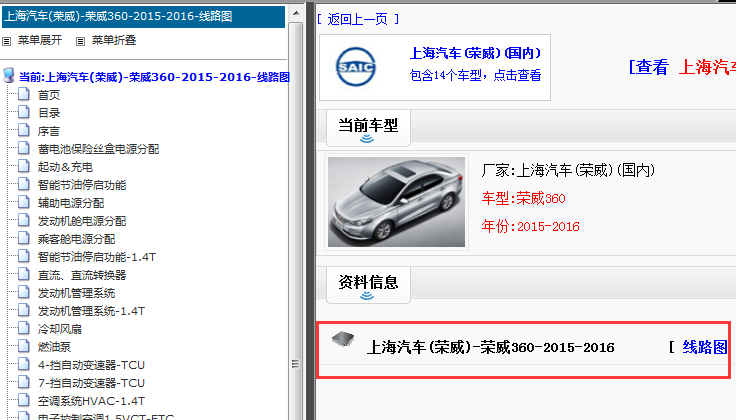Open 直流、直流转换器 diagram
Image resolution: width=736 pixels, height=420 pixels.
click(82, 275)
